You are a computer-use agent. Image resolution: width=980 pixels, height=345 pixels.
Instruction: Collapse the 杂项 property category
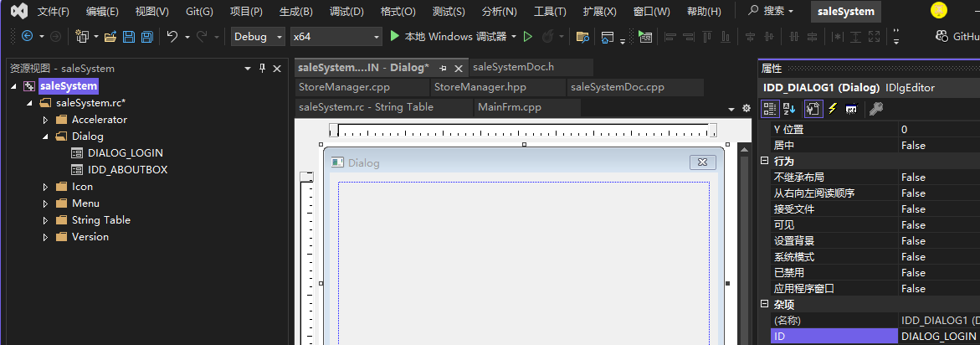[764, 304]
